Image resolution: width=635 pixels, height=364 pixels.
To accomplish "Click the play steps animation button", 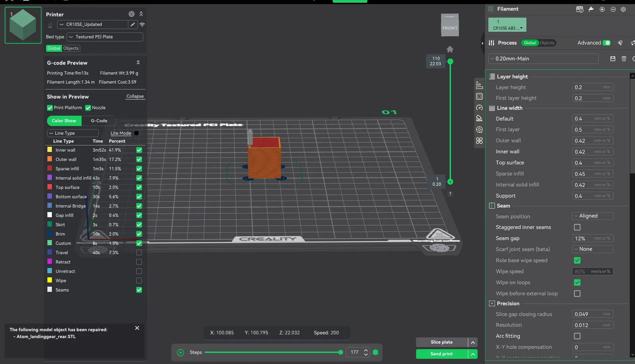I will tap(181, 353).
